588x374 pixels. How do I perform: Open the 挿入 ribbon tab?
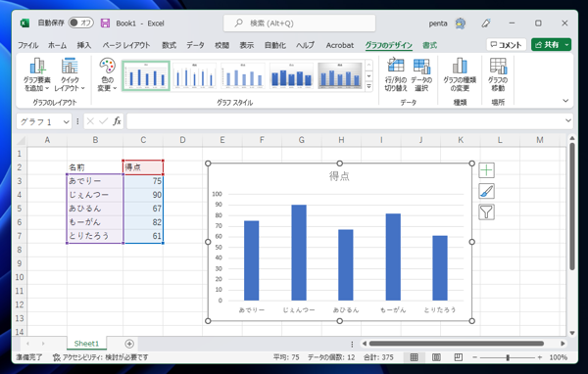click(84, 45)
